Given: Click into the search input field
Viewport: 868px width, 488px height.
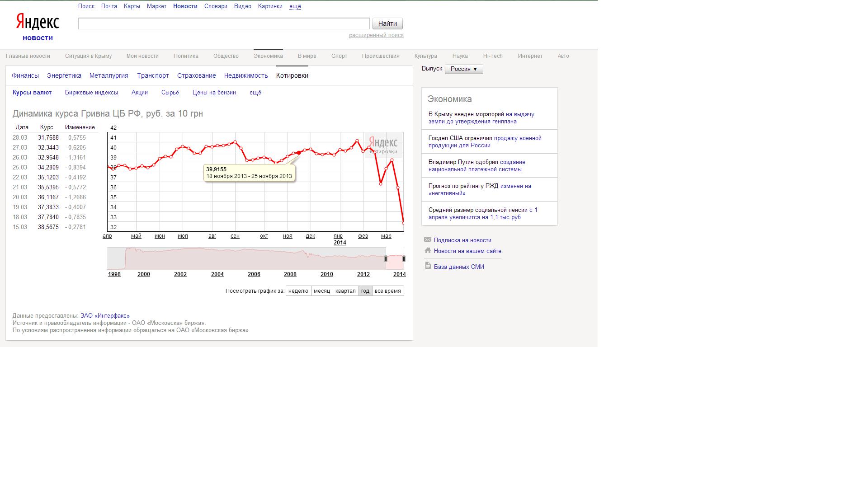Looking at the screenshot, I should point(224,23).
